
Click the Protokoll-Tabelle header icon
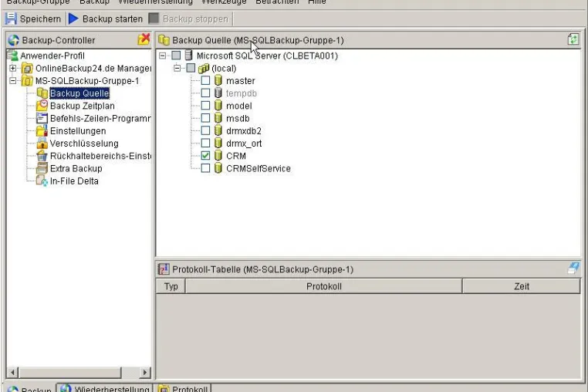pos(164,269)
